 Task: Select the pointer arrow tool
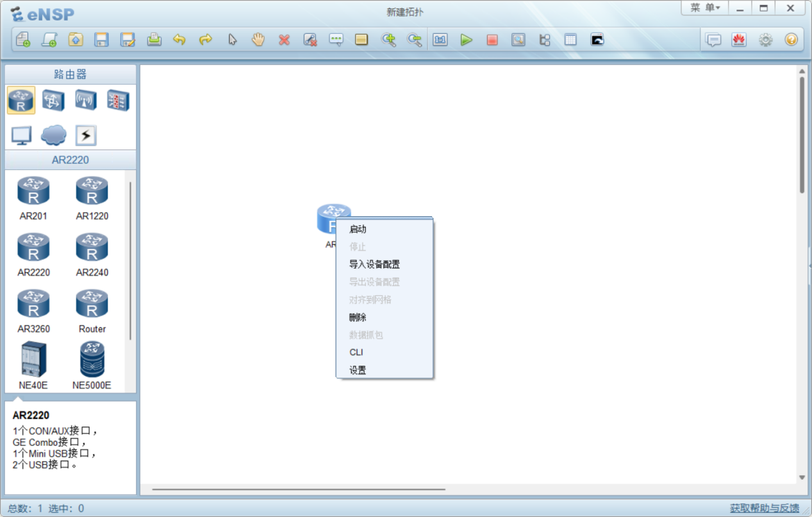click(232, 40)
